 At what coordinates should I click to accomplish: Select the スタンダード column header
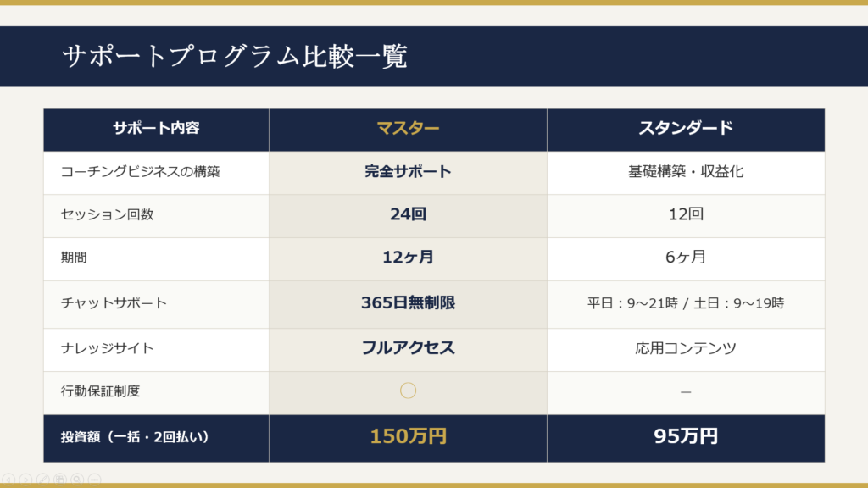click(686, 129)
